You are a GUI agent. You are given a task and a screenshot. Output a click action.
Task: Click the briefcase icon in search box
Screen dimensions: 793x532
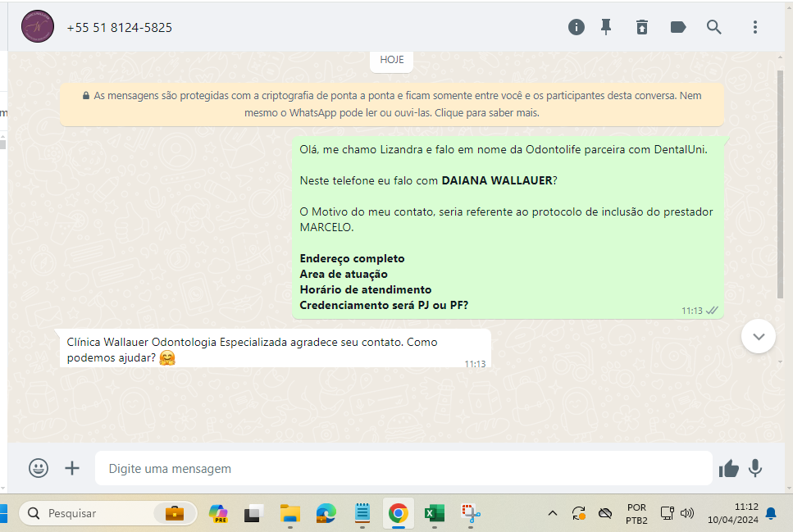click(x=175, y=513)
